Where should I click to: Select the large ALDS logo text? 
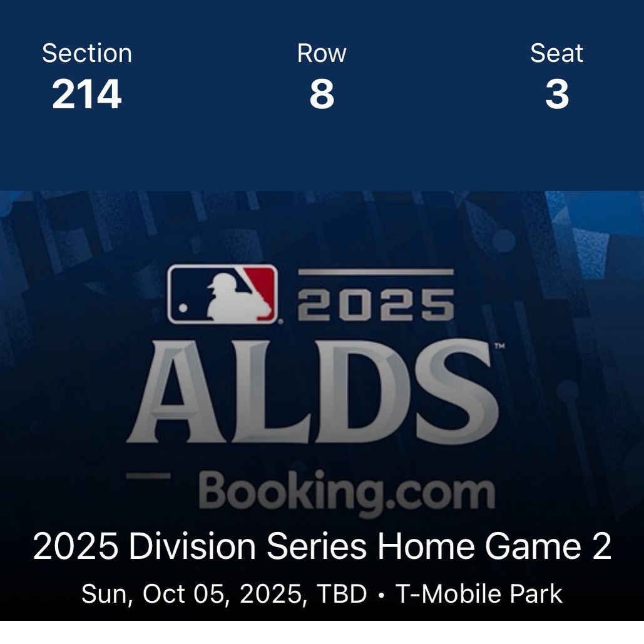[313, 391]
